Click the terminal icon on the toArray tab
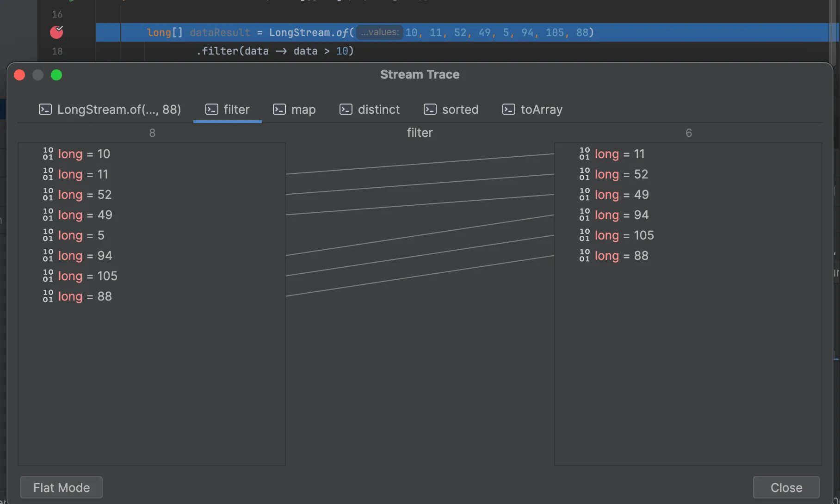Image resolution: width=840 pixels, height=504 pixels. point(508,110)
